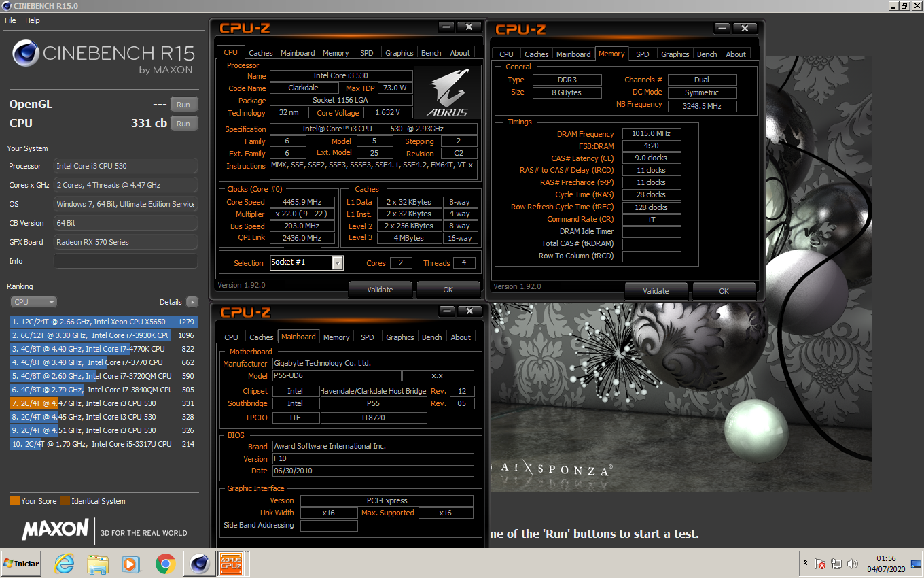Click the Core Speed value 4465.9 MHz
The height and width of the screenshot is (578, 924).
(x=302, y=202)
